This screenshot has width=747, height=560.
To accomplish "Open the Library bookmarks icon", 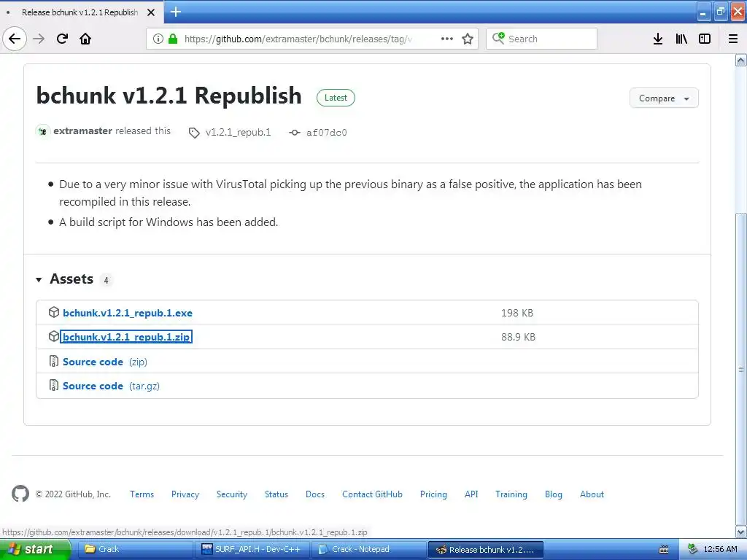I will point(681,39).
